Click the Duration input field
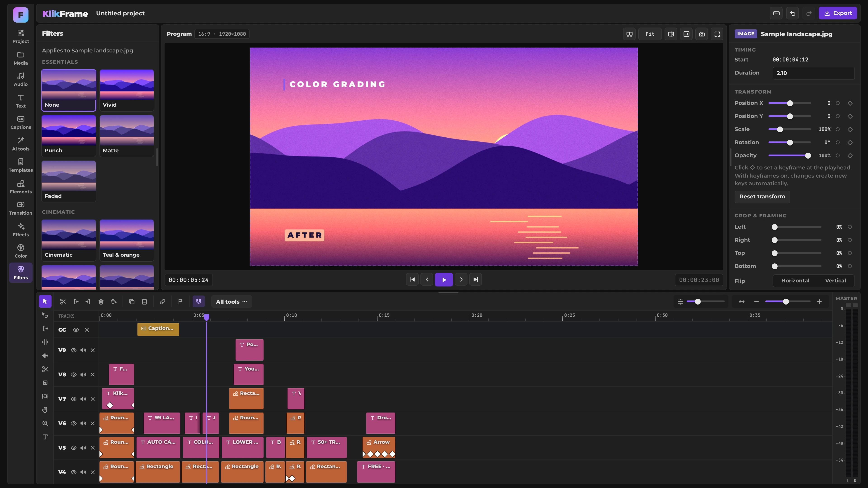The image size is (868, 488). 814,73
